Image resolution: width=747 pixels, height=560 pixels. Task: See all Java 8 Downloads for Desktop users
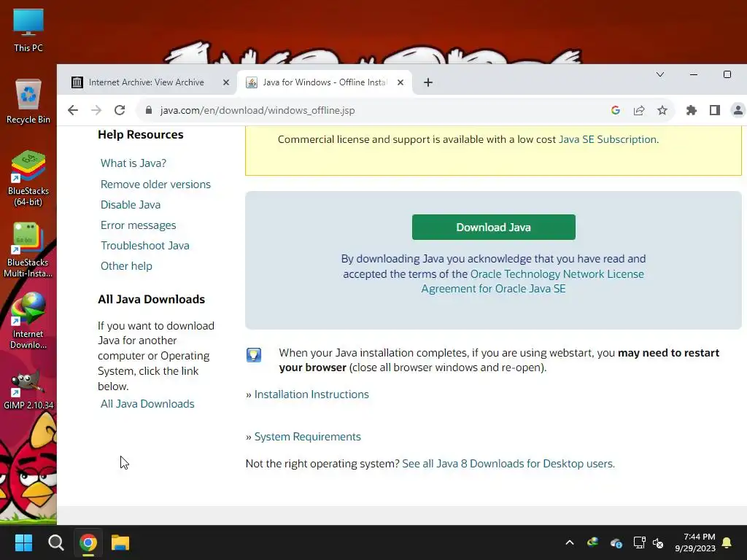(x=508, y=464)
